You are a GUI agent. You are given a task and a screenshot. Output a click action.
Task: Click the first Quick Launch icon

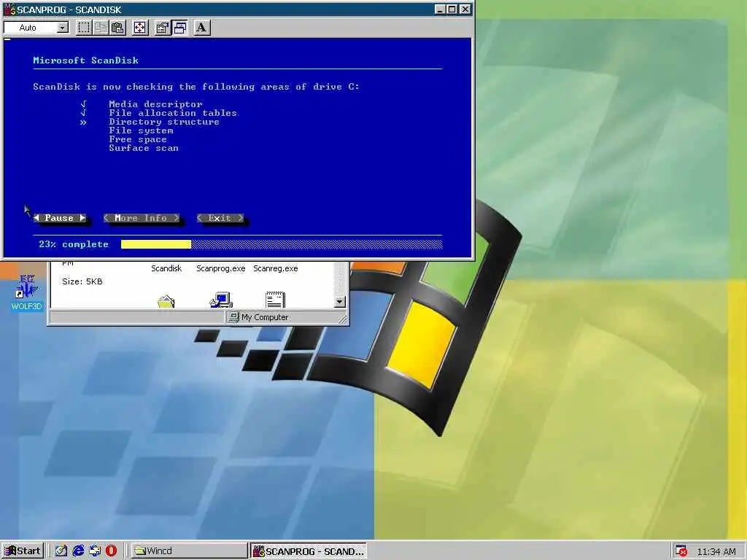point(61,551)
